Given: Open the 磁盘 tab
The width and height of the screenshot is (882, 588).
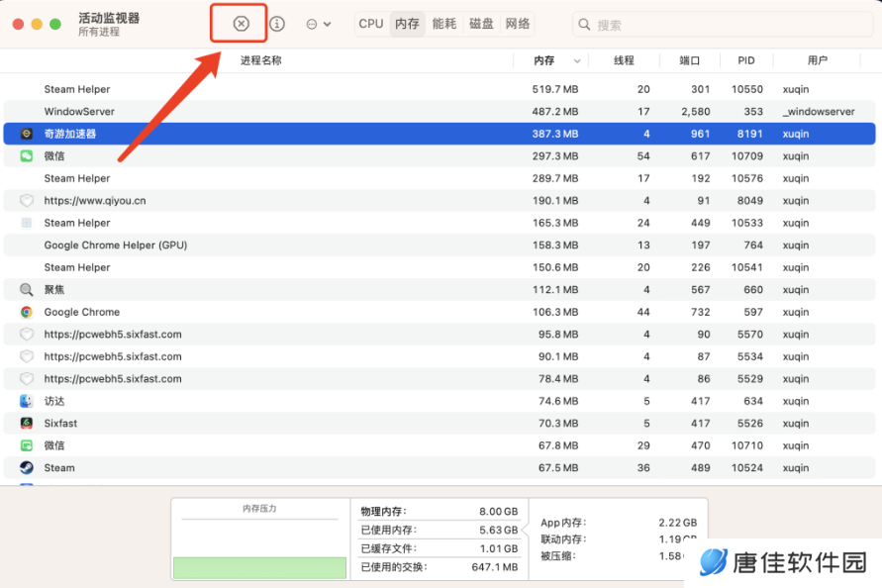Looking at the screenshot, I should pyautogui.click(x=481, y=24).
